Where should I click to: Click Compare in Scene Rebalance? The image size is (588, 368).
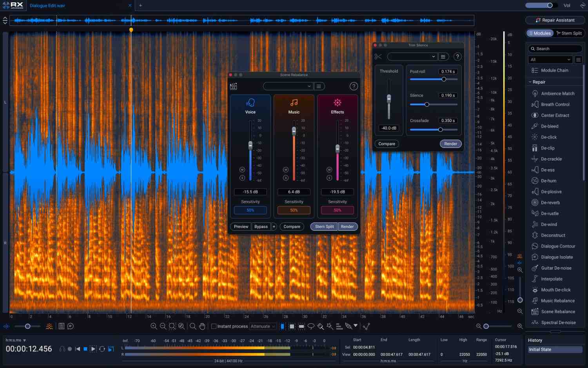tap(292, 226)
